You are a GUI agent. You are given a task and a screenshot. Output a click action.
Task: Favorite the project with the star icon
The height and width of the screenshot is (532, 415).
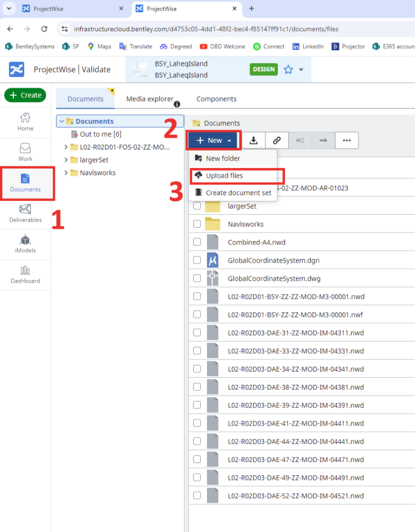(x=288, y=69)
